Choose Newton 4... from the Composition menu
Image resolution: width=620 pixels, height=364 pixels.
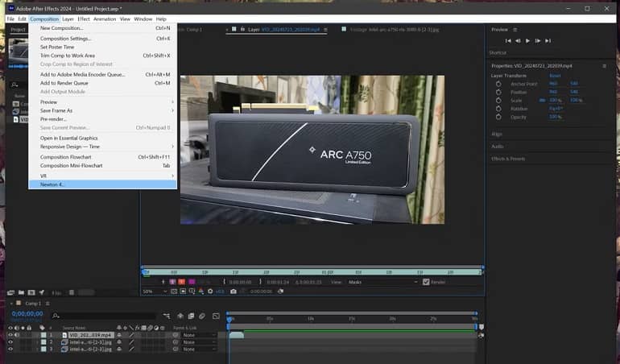[x=102, y=184]
